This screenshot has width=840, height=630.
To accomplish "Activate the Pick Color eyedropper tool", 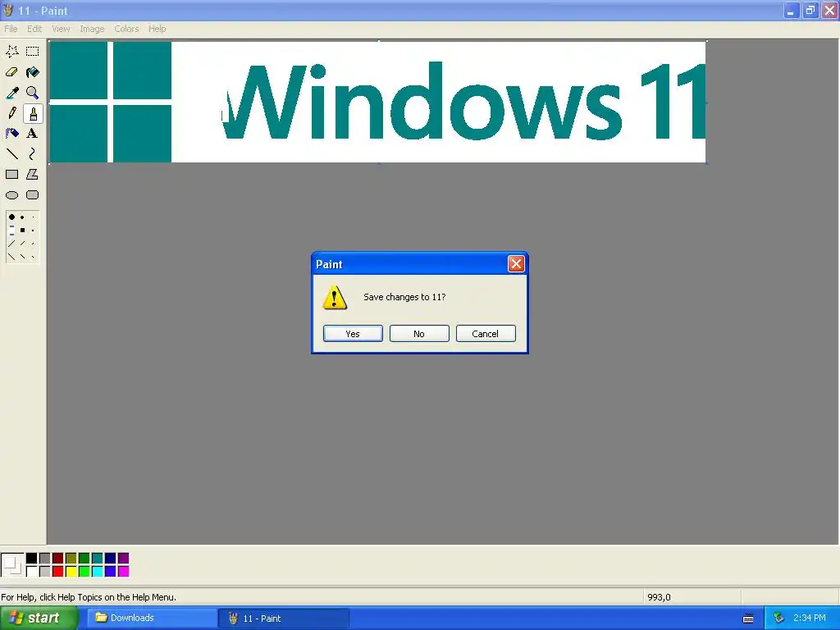I will coord(11,93).
